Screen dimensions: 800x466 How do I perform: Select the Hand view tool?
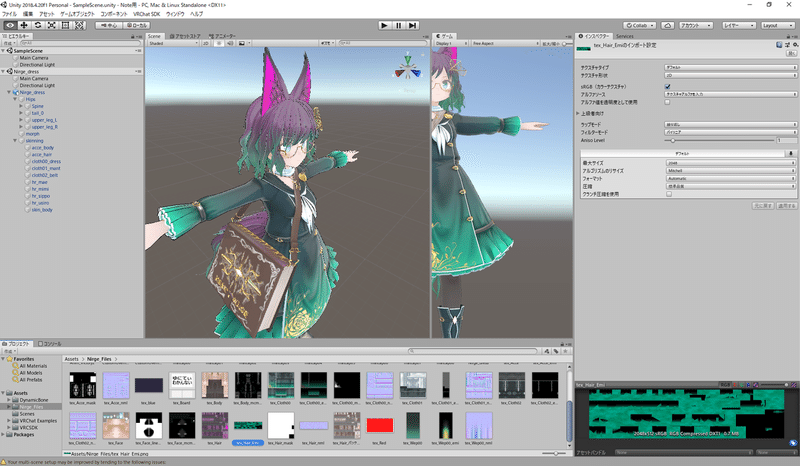(x=10, y=25)
